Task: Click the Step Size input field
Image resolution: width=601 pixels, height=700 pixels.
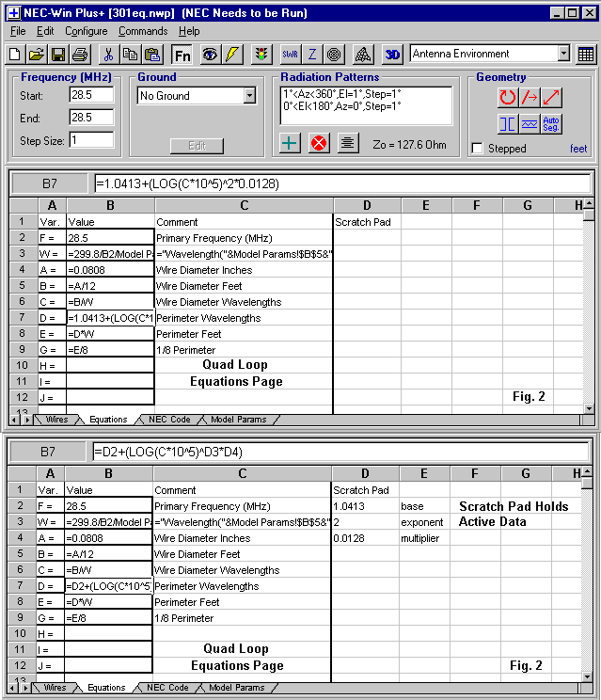Action: pos(91,140)
